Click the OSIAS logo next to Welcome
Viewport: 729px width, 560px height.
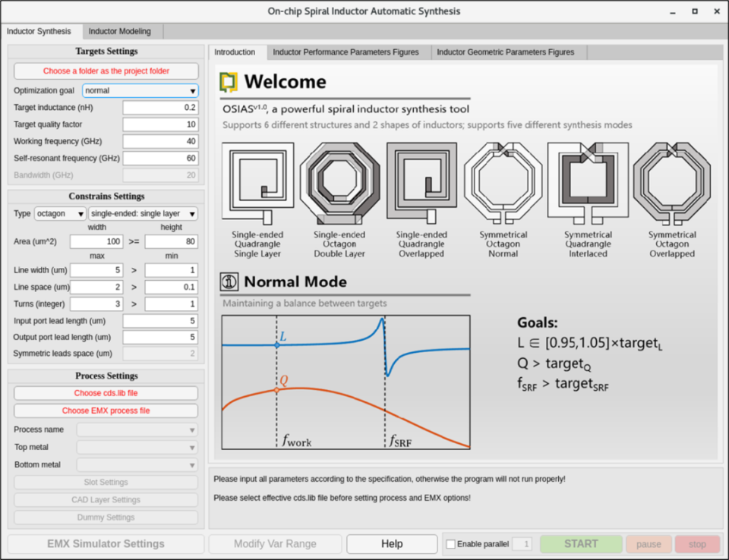pos(229,82)
